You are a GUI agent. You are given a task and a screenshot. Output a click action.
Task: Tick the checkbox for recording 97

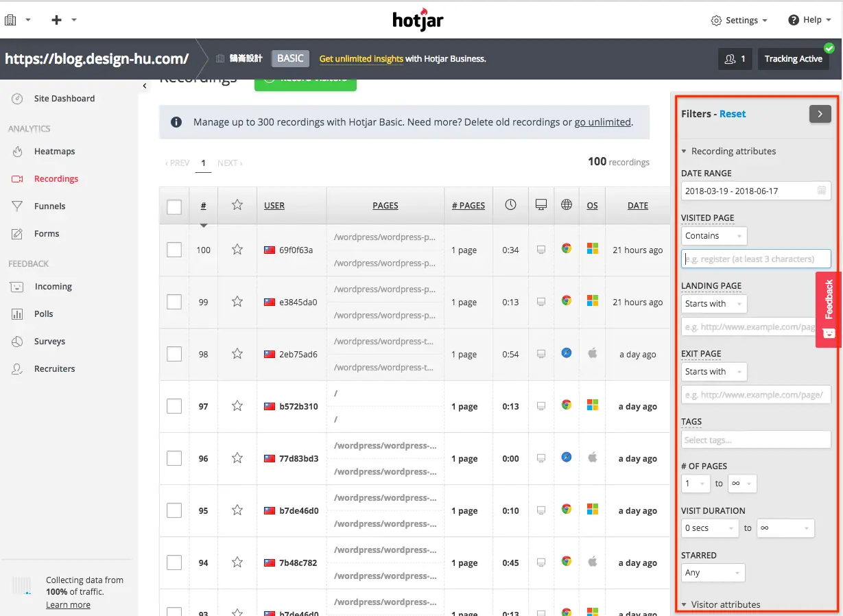point(174,406)
